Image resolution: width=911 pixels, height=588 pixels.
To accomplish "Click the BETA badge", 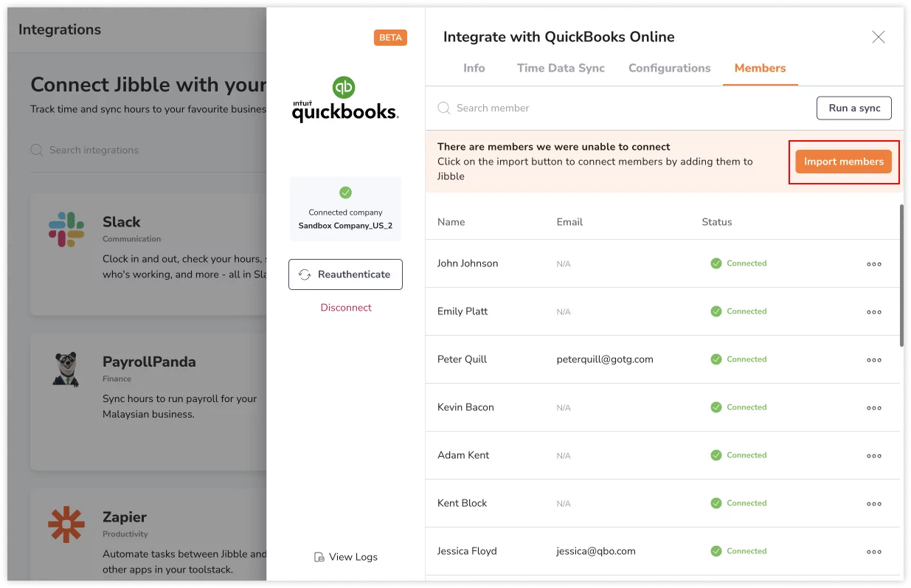I will [390, 38].
